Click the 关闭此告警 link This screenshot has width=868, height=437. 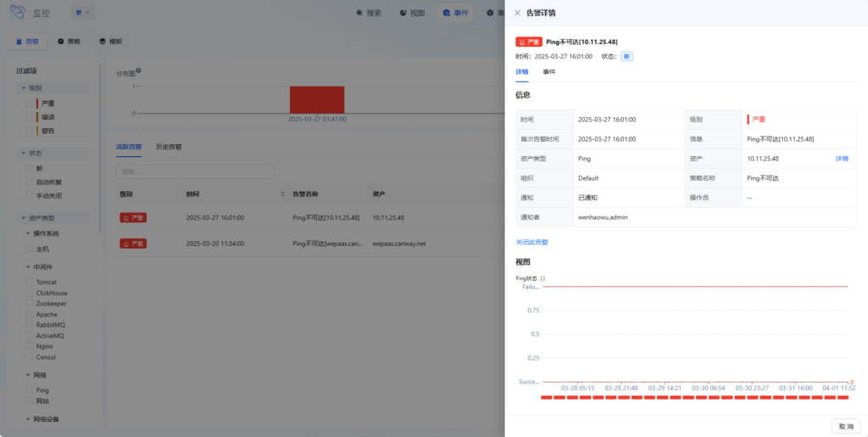[532, 243]
